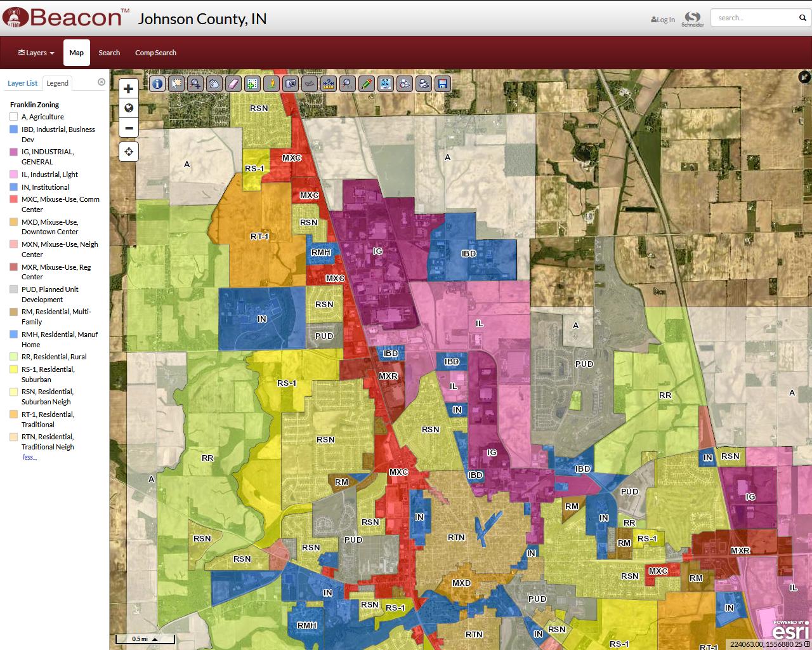Click the print map icon

click(x=424, y=83)
